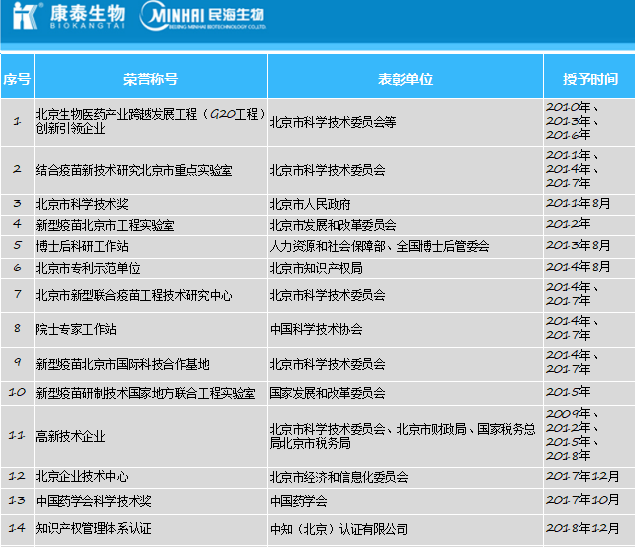The image size is (635, 547).
Task: Click row 1 北京生物医药产业跨越发展工程 title
Action: tap(140, 122)
